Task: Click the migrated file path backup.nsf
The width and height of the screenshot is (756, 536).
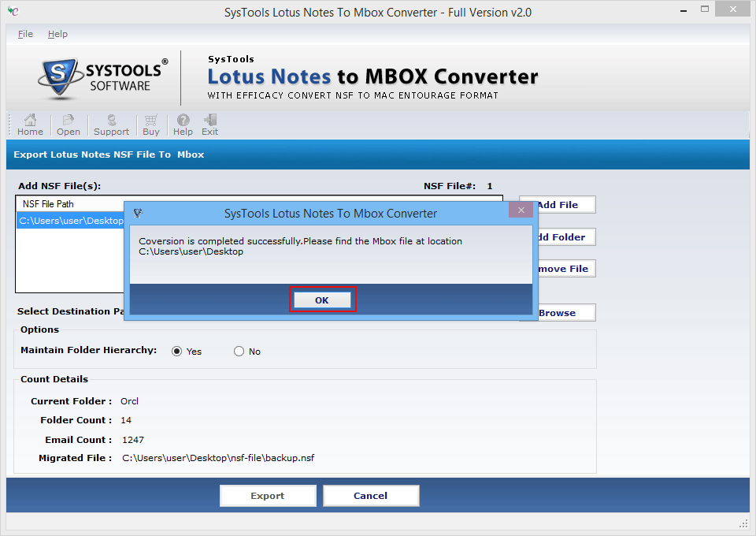Action: (x=218, y=458)
